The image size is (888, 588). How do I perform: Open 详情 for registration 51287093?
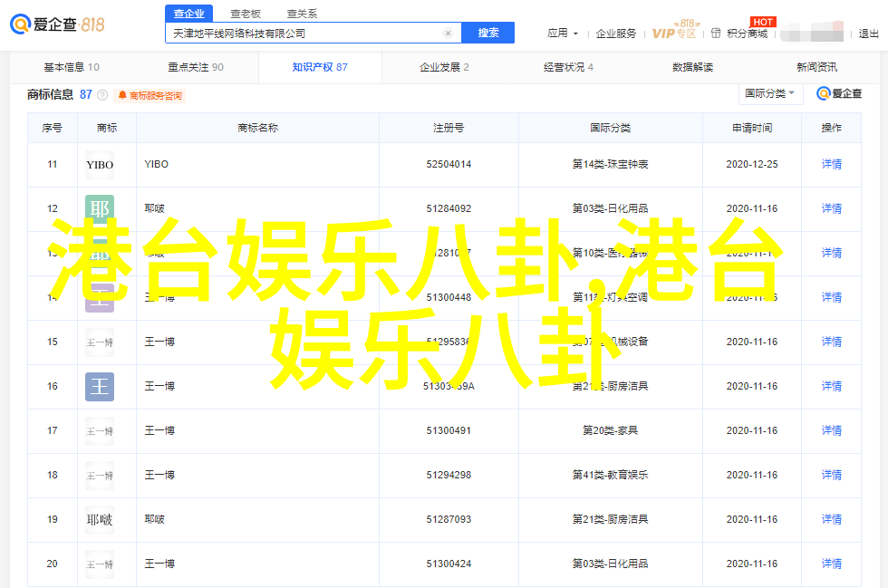click(832, 519)
